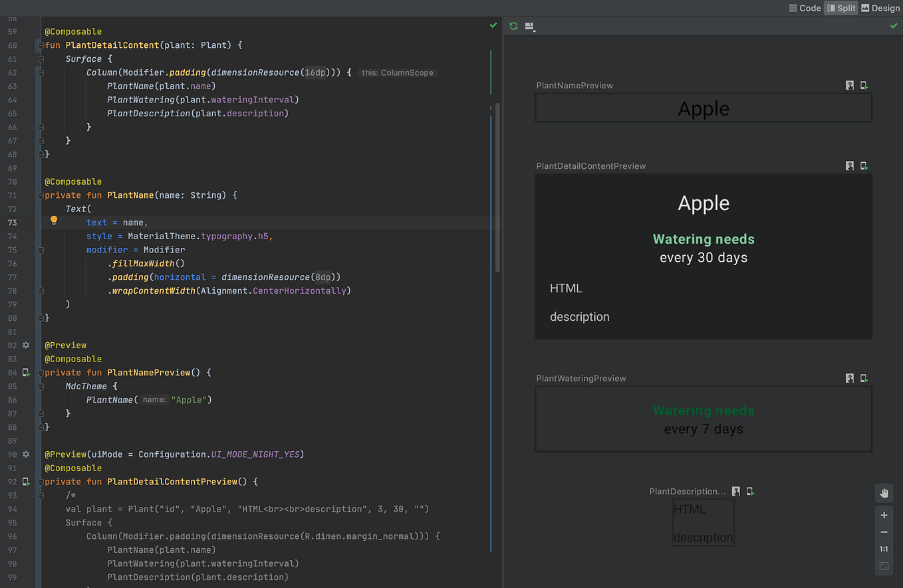The width and height of the screenshot is (903, 588).
Task: Select the pan tool in preview controls
Action: [x=884, y=493]
